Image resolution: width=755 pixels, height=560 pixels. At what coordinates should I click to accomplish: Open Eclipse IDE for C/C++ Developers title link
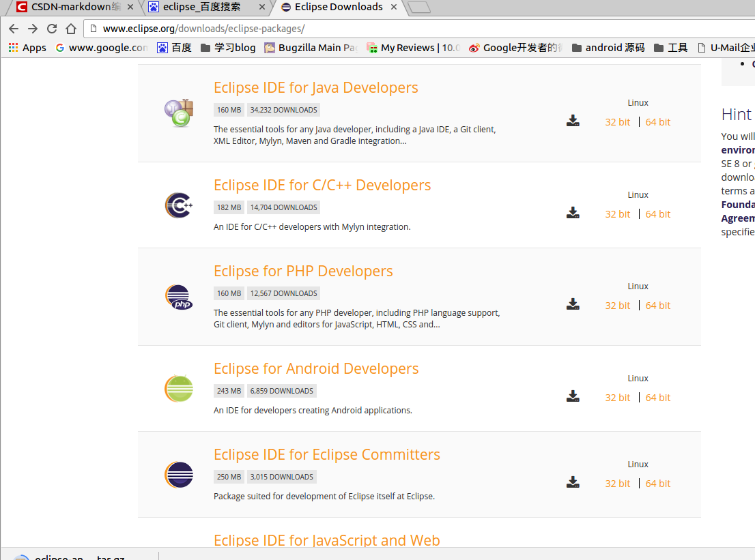tap(322, 186)
